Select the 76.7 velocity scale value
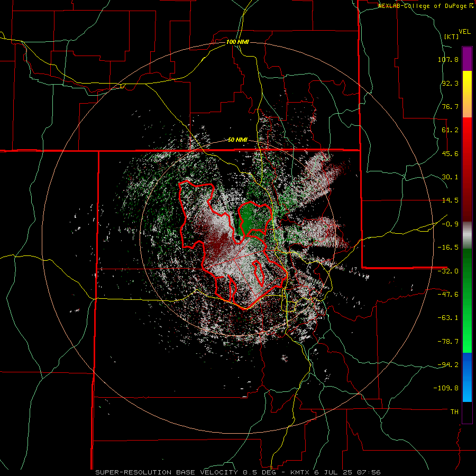 (450, 106)
